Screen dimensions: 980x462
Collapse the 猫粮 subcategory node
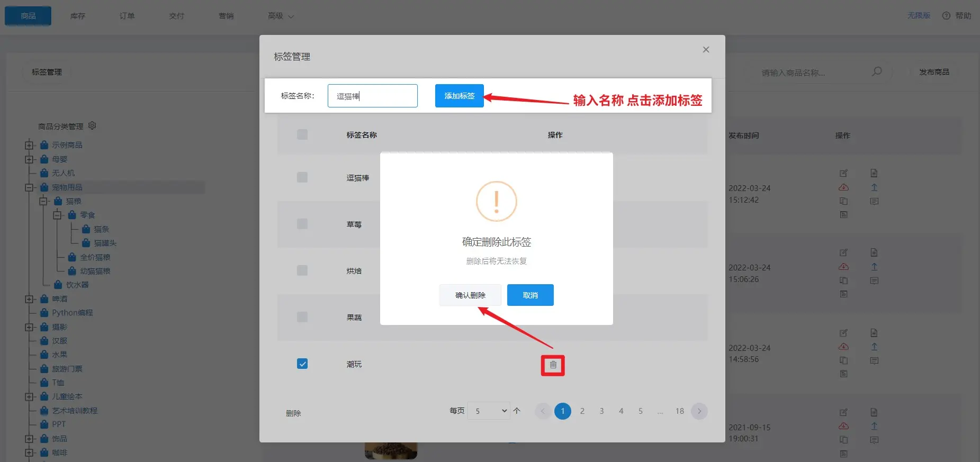click(x=43, y=201)
